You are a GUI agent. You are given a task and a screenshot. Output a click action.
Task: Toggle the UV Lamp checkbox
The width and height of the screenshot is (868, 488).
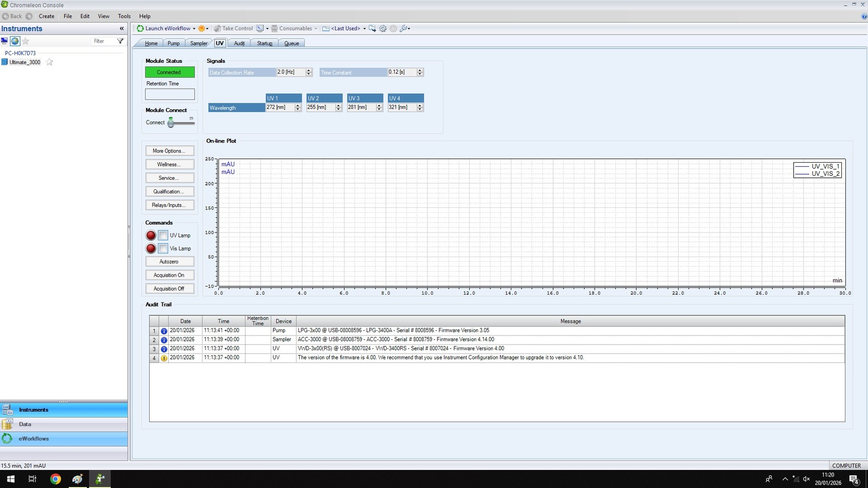163,235
